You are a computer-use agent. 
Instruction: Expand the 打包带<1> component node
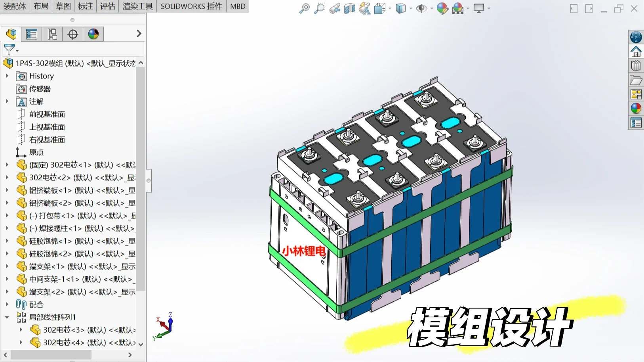pyautogui.click(x=7, y=215)
